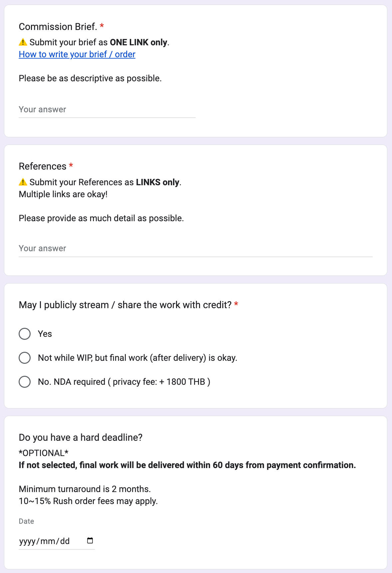Image resolution: width=392 pixels, height=573 pixels.
Task: Focus the Commission Brief answer field
Action: [107, 110]
